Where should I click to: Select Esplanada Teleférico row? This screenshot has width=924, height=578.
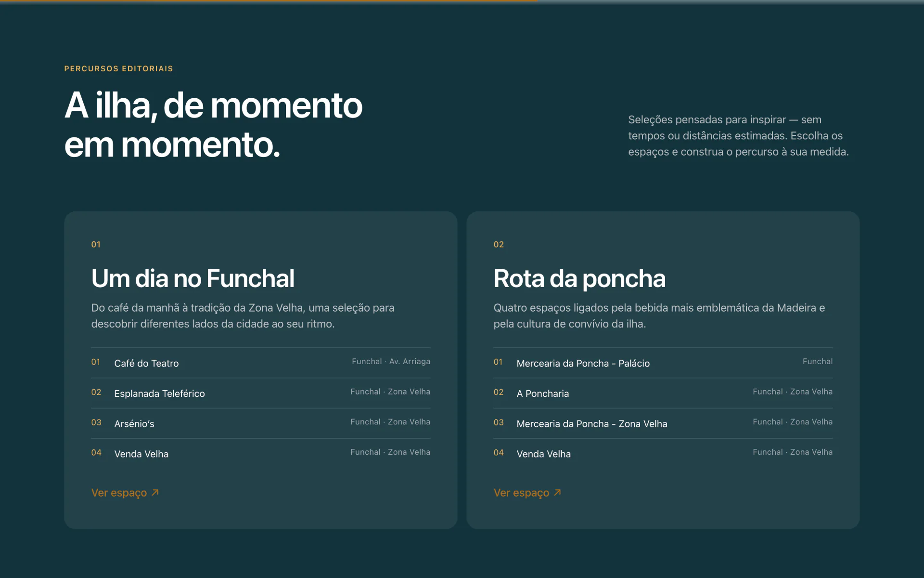point(261,393)
